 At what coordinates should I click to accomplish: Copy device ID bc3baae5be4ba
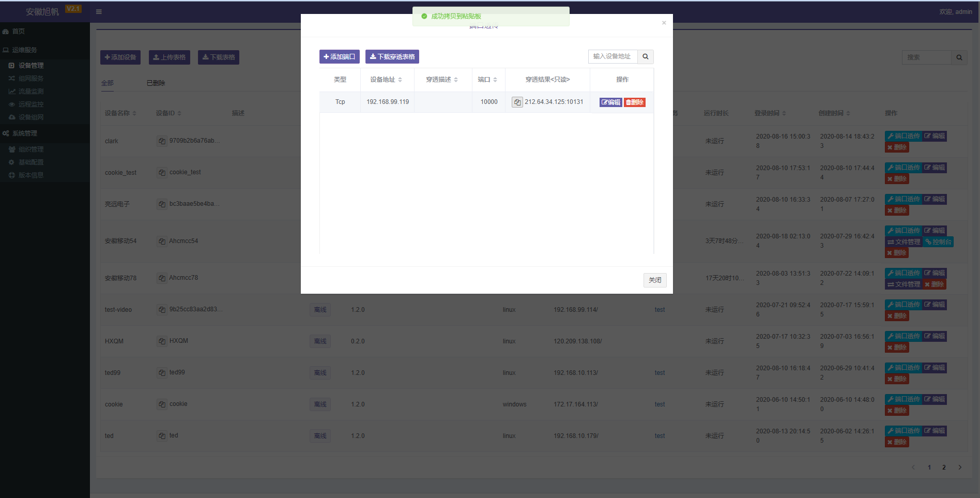pyautogui.click(x=162, y=204)
